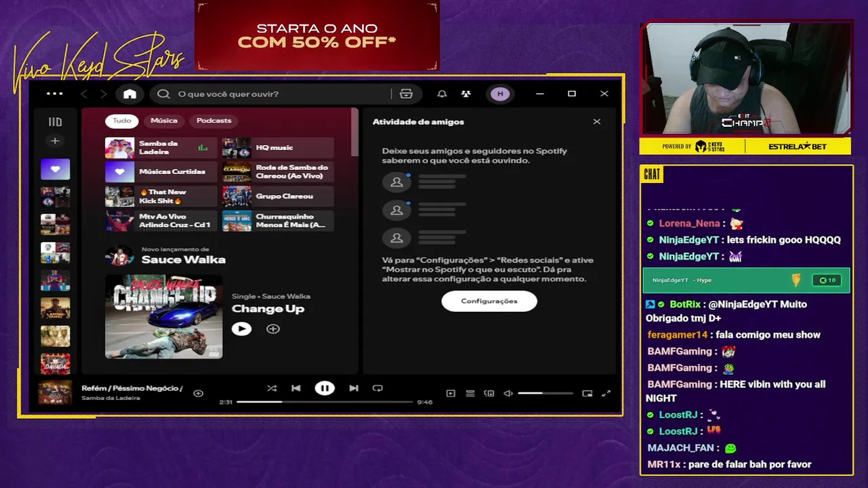
Task: Navigate forward in Spotify history
Action: tap(103, 94)
